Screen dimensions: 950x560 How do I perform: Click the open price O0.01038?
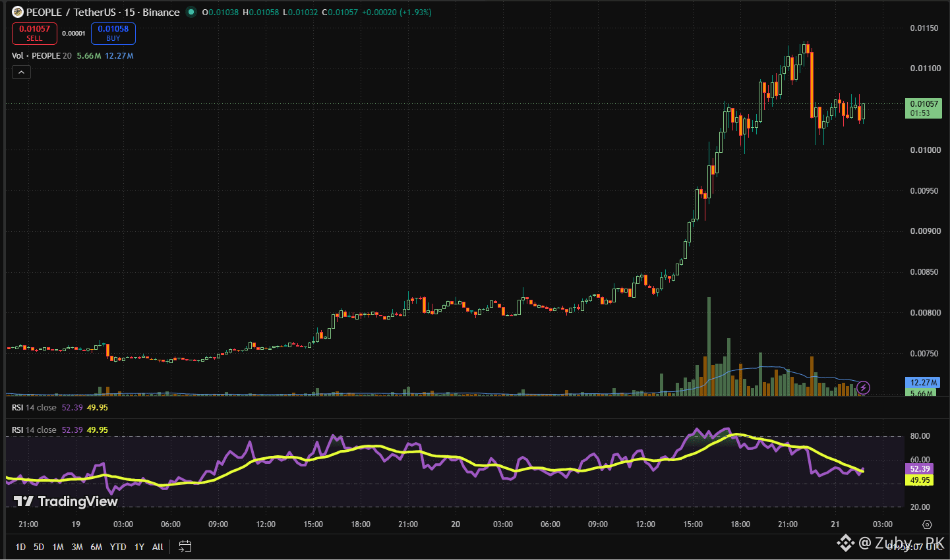click(221, 13)
